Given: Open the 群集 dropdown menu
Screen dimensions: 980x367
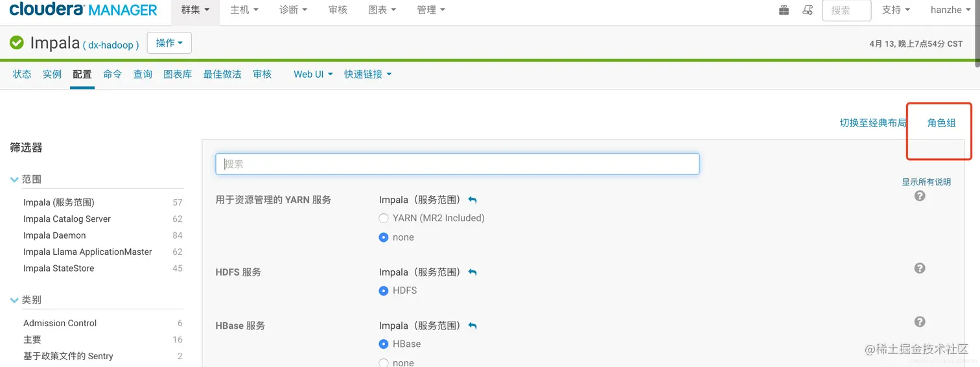Looking at the screenshot, I should pyautogui.click(x=195, y=10).
